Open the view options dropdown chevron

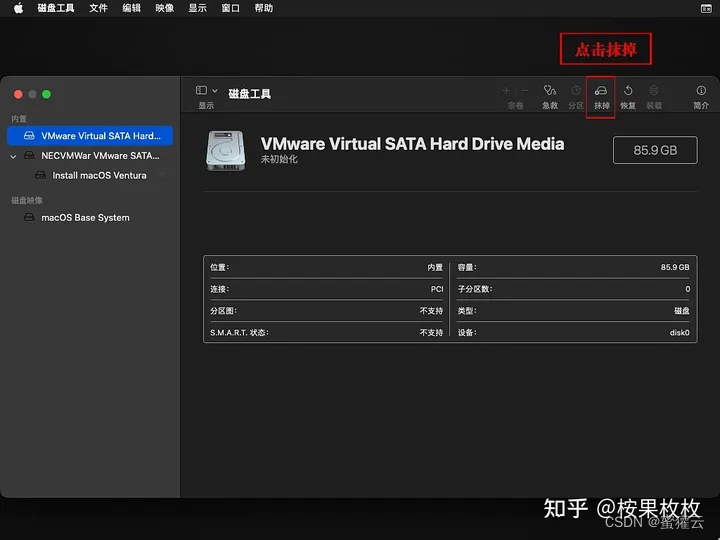point(214,90)
